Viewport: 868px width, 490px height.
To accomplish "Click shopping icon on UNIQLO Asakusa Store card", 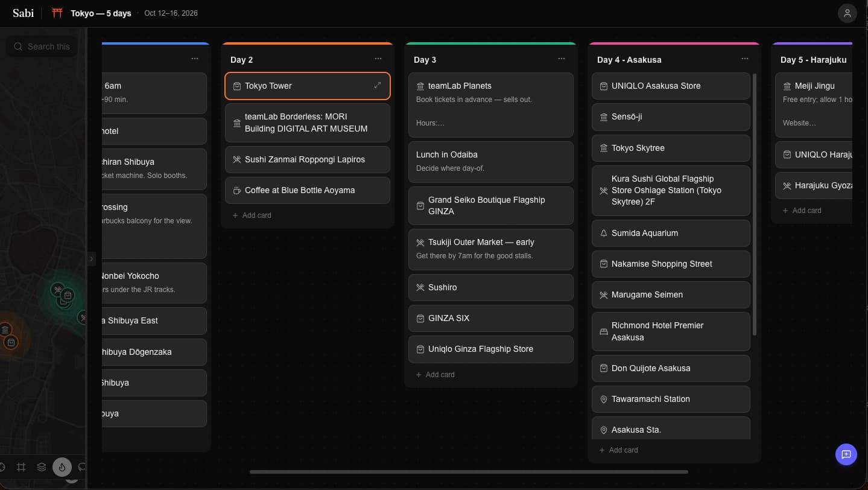I will tap(604, 86).
